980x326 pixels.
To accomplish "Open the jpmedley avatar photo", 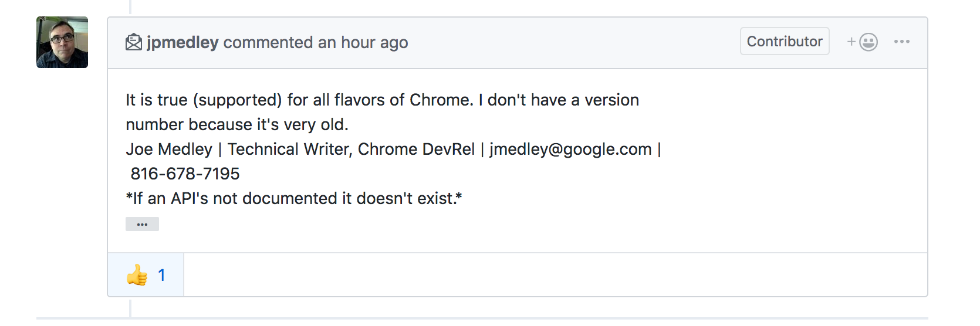I will (x=62, y=42).
